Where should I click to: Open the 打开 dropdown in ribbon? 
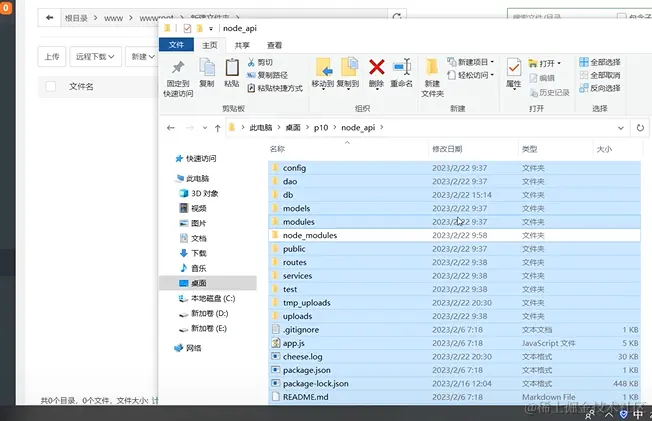tap(544, 63)
